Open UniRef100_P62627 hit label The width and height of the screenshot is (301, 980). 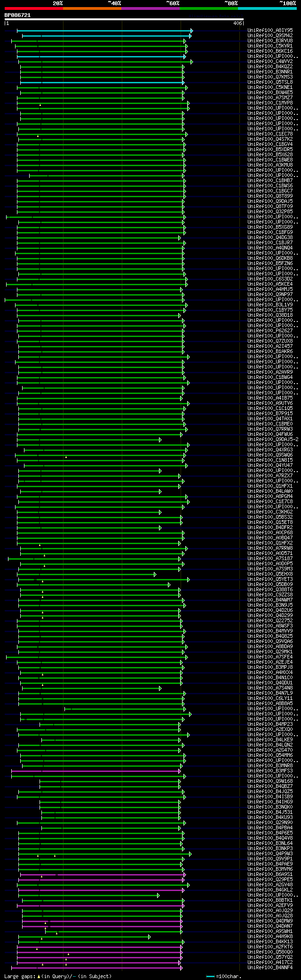[x=270, y=330]
